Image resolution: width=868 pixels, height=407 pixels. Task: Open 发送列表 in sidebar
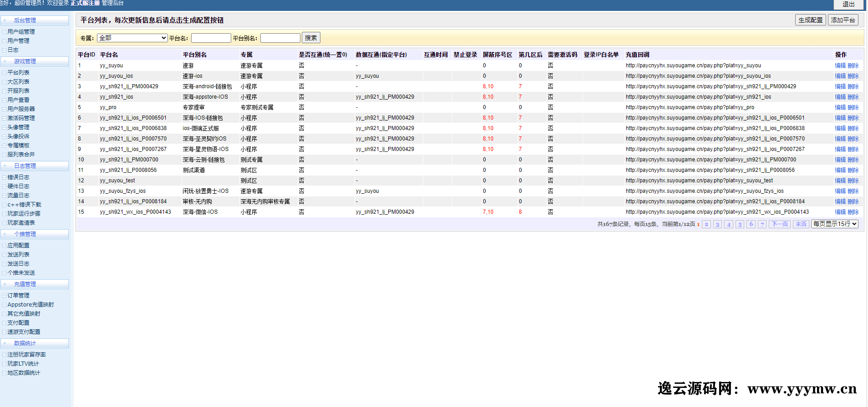pos(18,255)
